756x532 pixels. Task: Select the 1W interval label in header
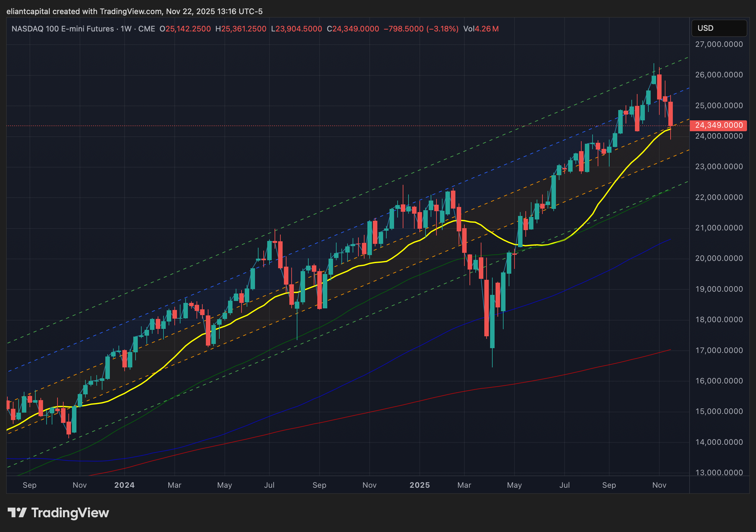coord(126,29)
